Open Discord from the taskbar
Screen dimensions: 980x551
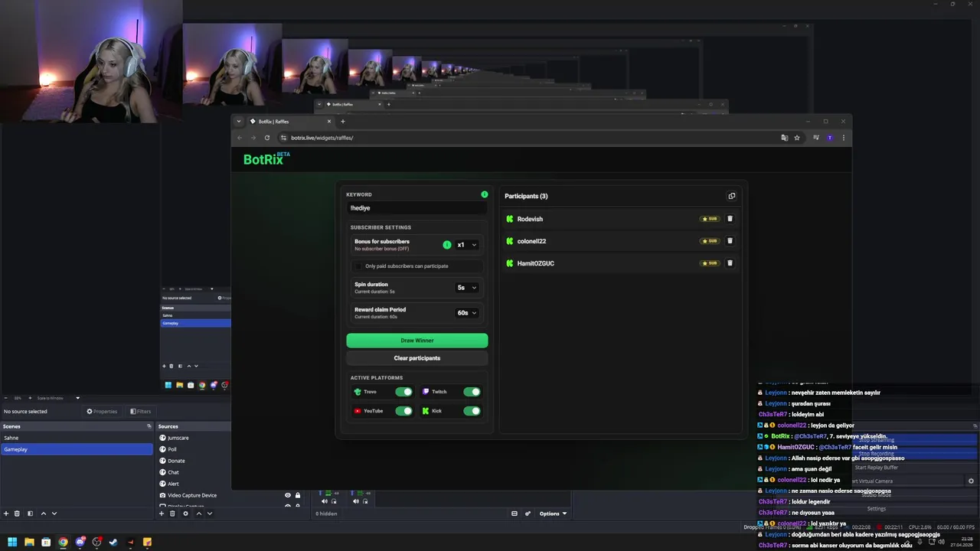point(80,542)
